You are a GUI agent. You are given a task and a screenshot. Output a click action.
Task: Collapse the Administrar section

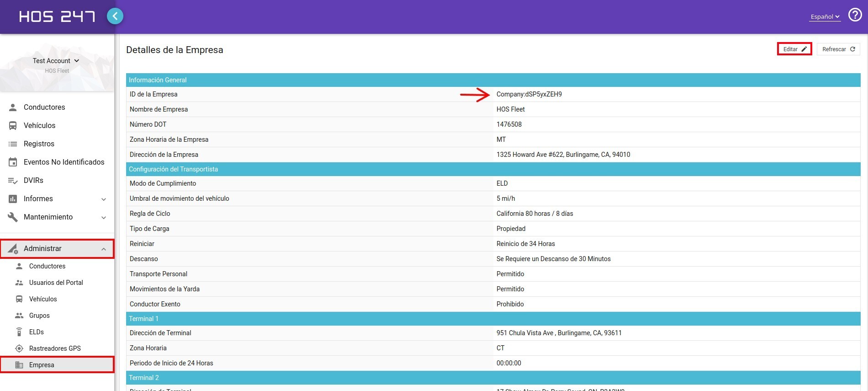[104, 249]
